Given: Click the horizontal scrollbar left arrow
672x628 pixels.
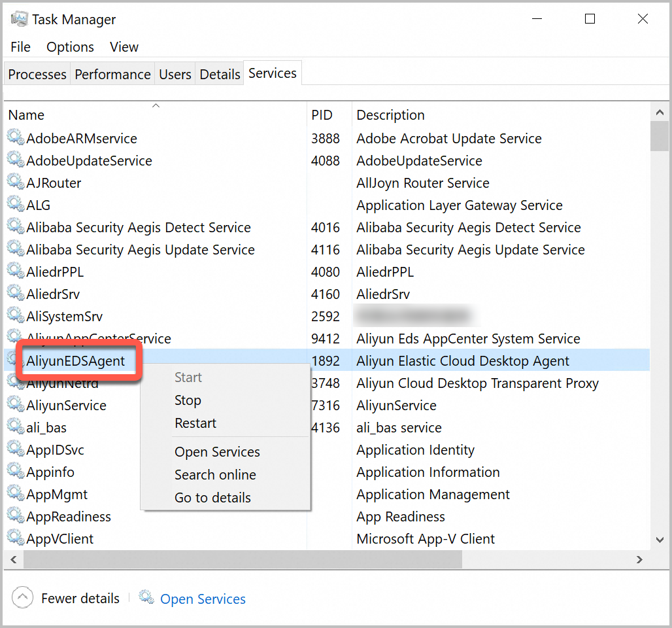Looking at the screenshot, I should pyautogui.click(x=14, y=559).
